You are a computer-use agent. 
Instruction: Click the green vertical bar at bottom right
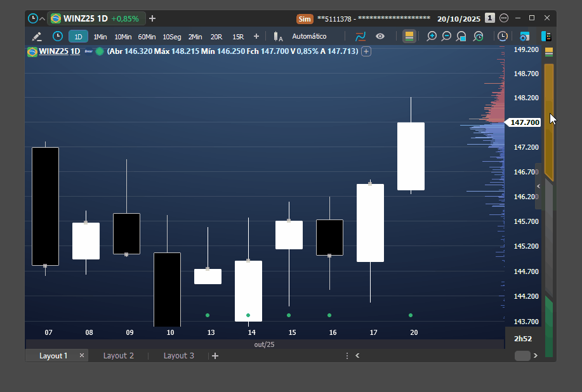click(x=549, y=327)
